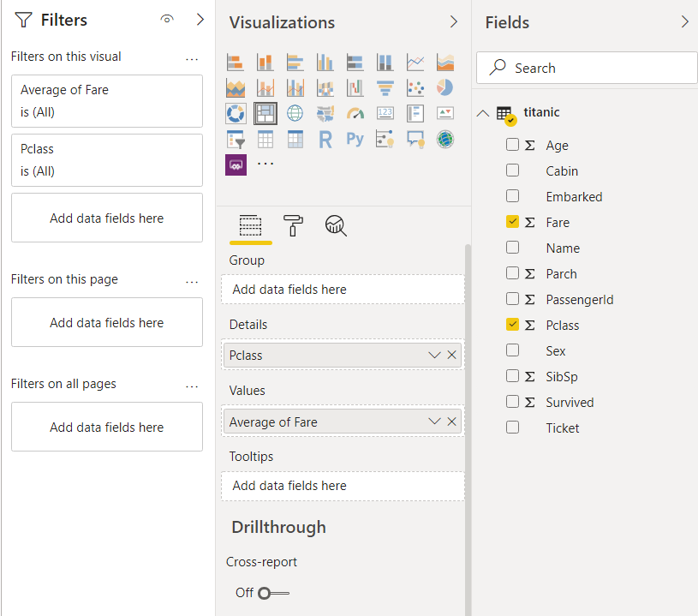Pick the scatter chart visualization

[415, 87]
